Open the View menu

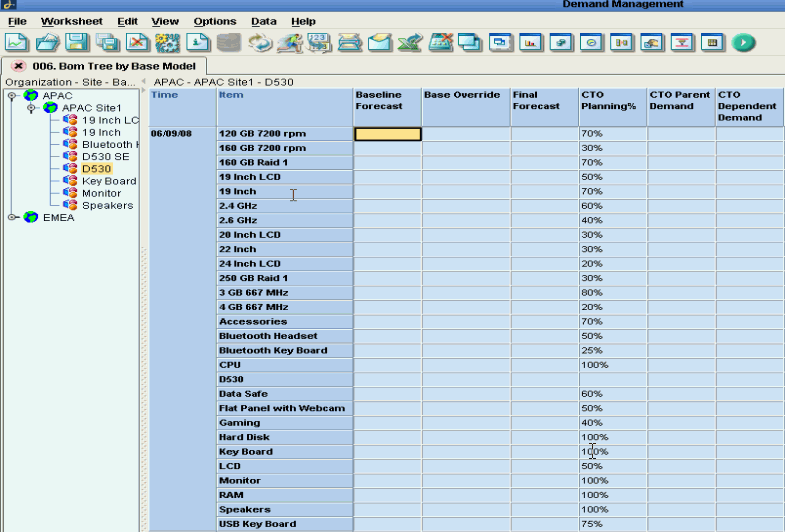165,22
